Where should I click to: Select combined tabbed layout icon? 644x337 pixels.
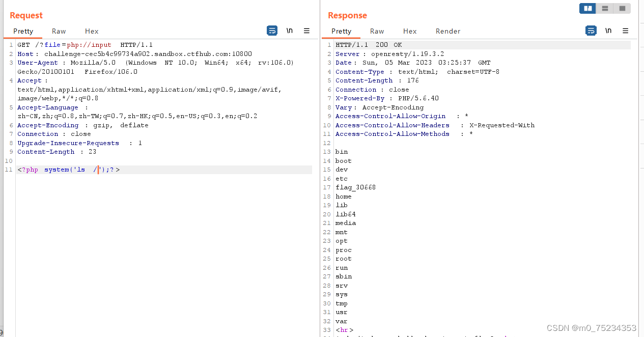[x=622, y=8]
